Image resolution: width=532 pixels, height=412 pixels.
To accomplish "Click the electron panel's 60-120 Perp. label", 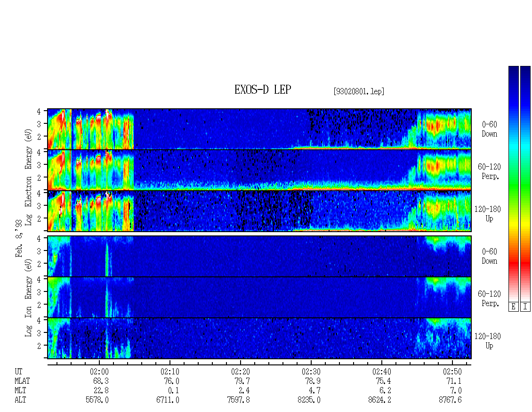I will [x=489, y=172].
